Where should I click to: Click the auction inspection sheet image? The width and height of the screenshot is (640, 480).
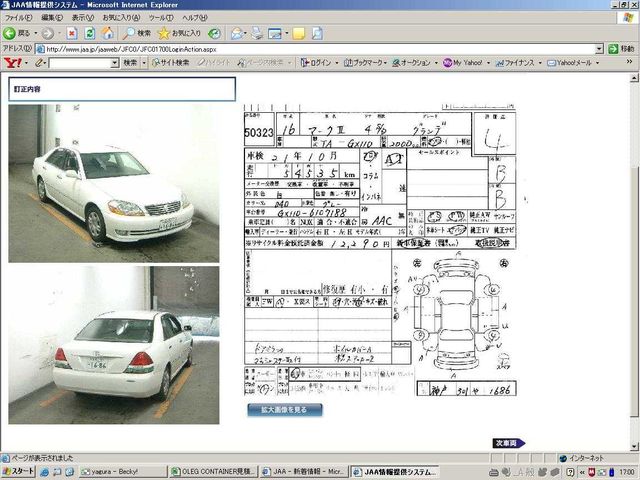[x=380, y=250]
